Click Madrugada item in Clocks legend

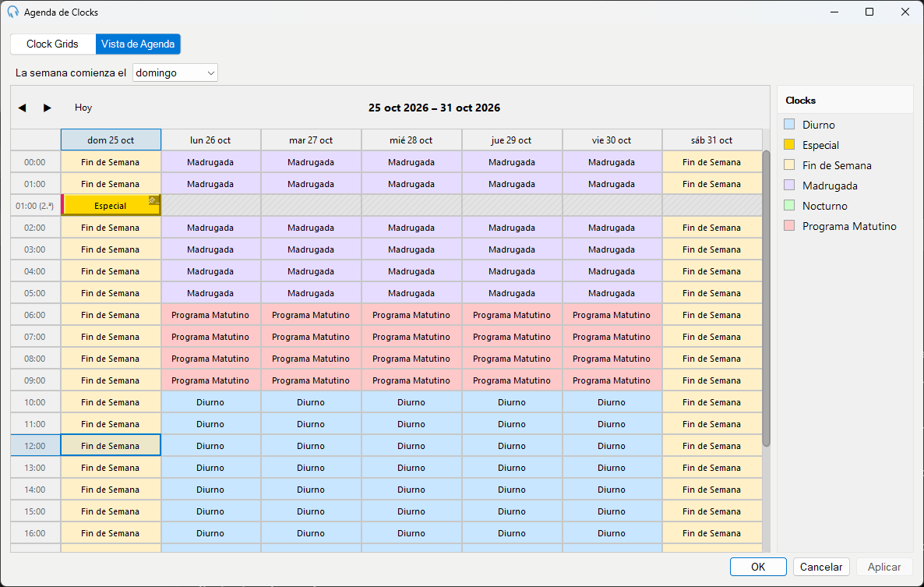pos(830,186)
